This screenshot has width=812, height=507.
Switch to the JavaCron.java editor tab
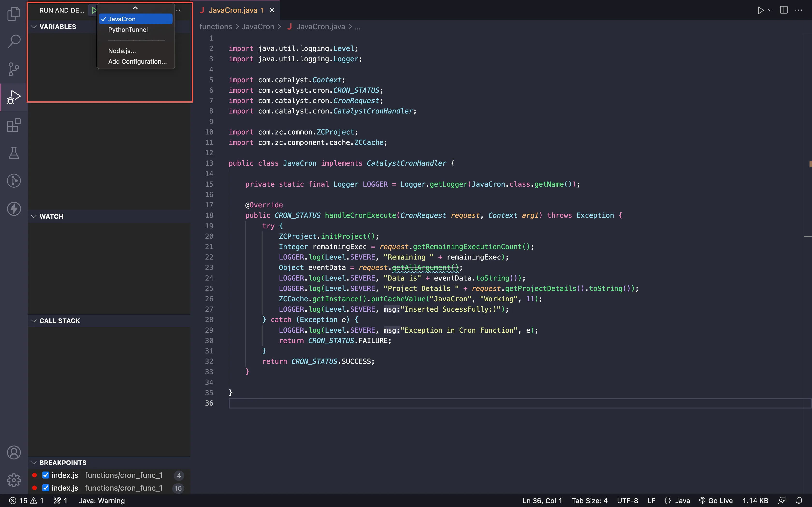233,10
